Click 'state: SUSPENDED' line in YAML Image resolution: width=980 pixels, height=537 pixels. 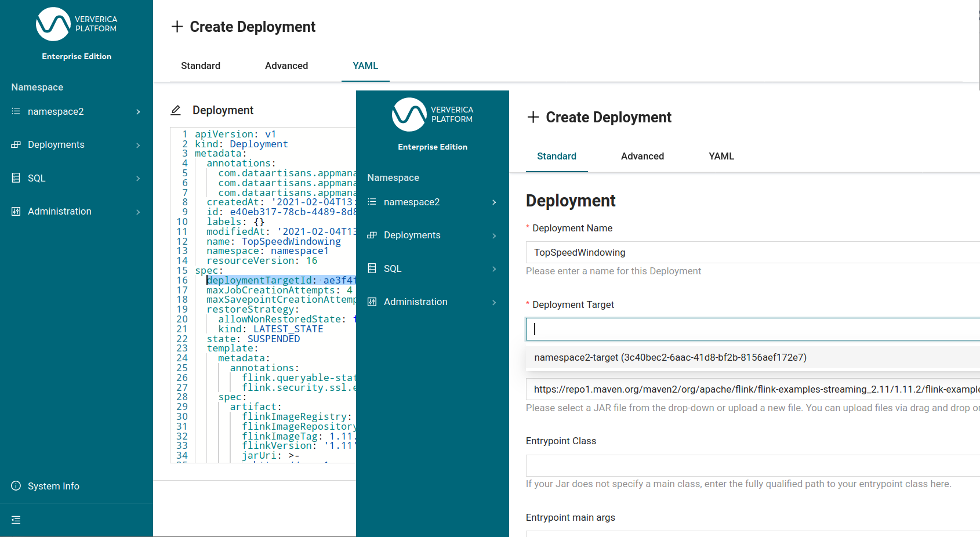point(253,339)
